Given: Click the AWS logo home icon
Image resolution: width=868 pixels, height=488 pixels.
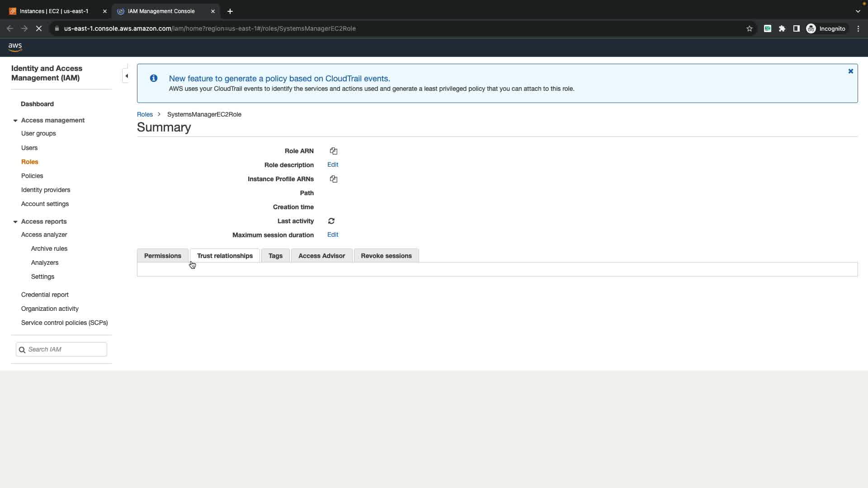Looking at the screenshot, I should pyautogui.click(x=15, y=47).
